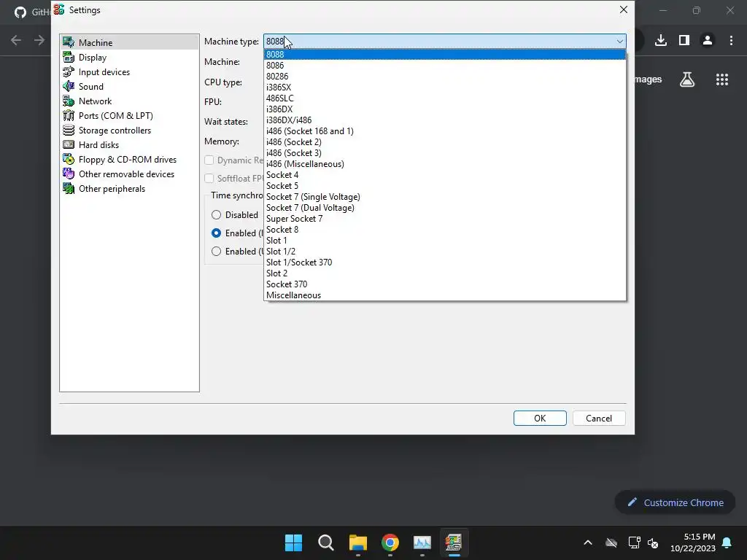The width and height of the screenshot is (747, 560).
Task: Open the Floppy & CD-ROM drives icon
Action: [69, 160]
